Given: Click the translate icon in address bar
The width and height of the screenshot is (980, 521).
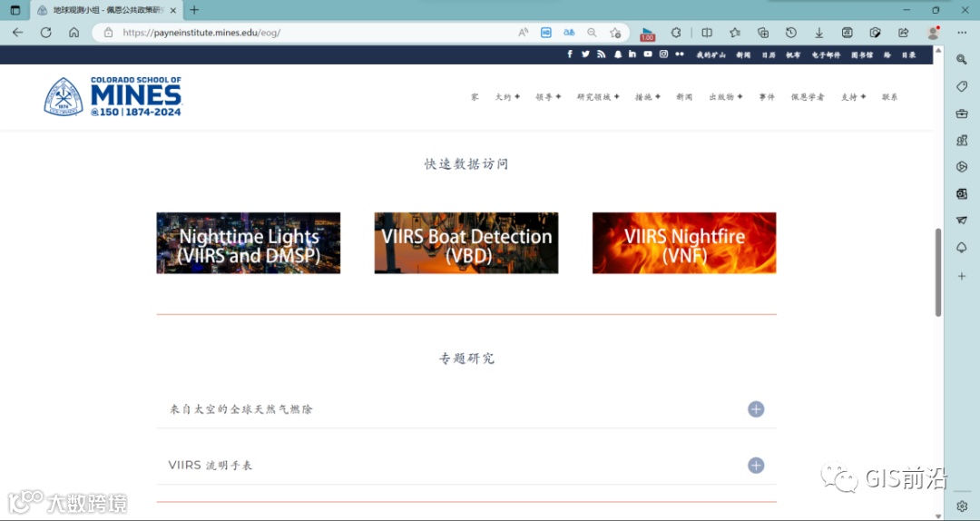Looking at the screenshot, I should (x=569, y=33).
